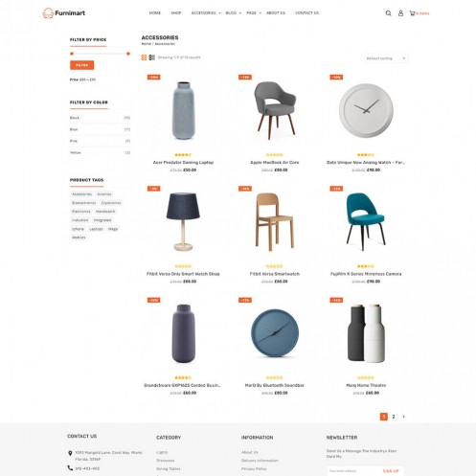476x476 pixels.
Task: Open the shopping cart icon
Action: [412, 13]
